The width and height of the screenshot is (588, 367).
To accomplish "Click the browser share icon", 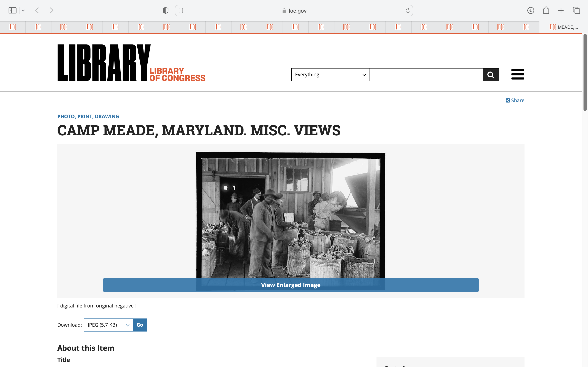I will click(x=546, y=10).
